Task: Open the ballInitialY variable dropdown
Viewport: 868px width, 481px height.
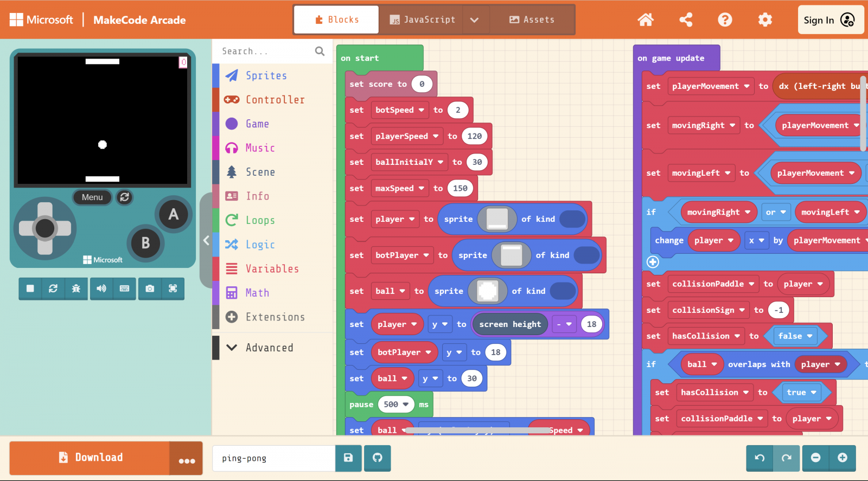Action: pos(410,162)
